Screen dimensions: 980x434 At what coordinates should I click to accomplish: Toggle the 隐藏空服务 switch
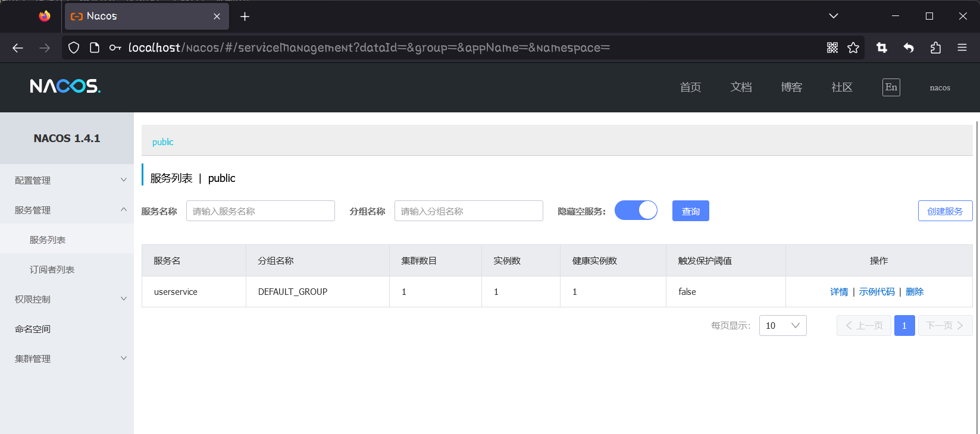click(636, 210)
